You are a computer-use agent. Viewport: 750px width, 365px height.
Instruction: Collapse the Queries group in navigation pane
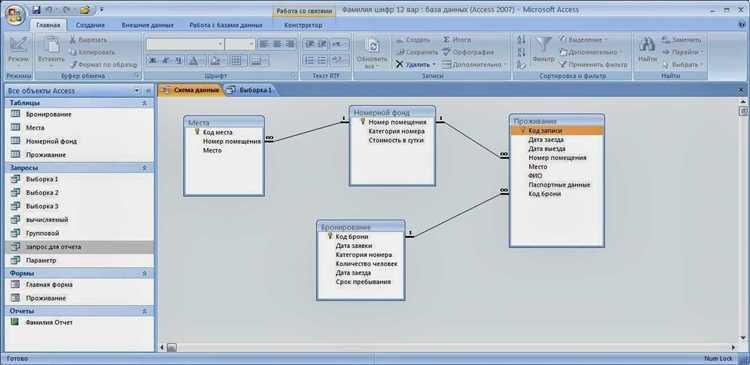click(144, 168)
